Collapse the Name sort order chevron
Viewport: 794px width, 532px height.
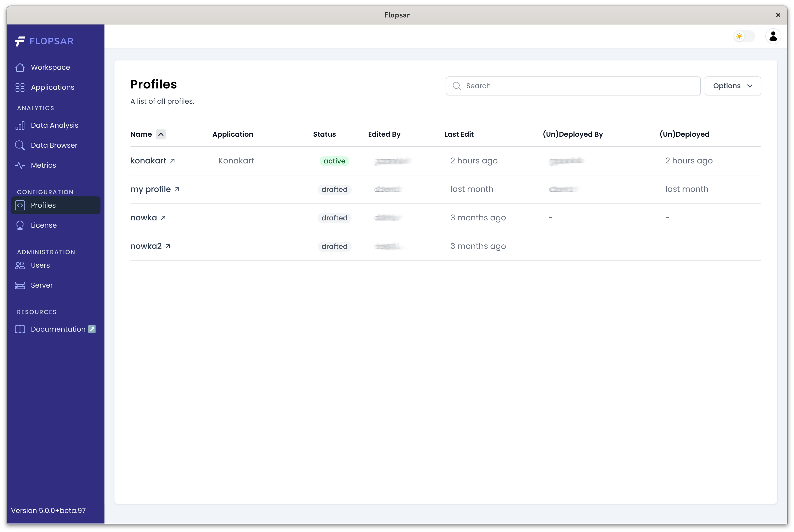[160, 134]
